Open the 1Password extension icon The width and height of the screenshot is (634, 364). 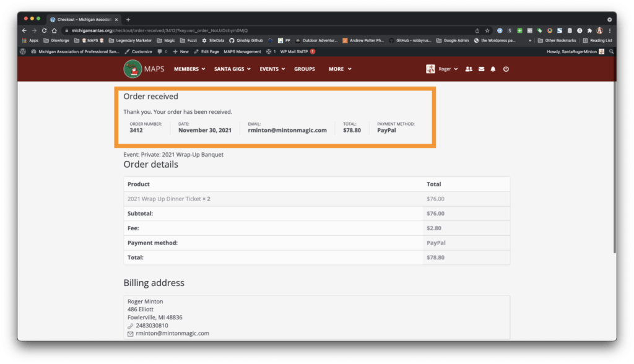[x=500, y=31]
